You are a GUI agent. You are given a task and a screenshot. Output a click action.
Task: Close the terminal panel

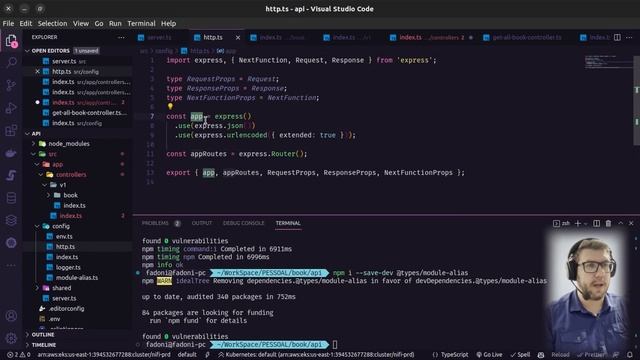click(x=631, y=223)
